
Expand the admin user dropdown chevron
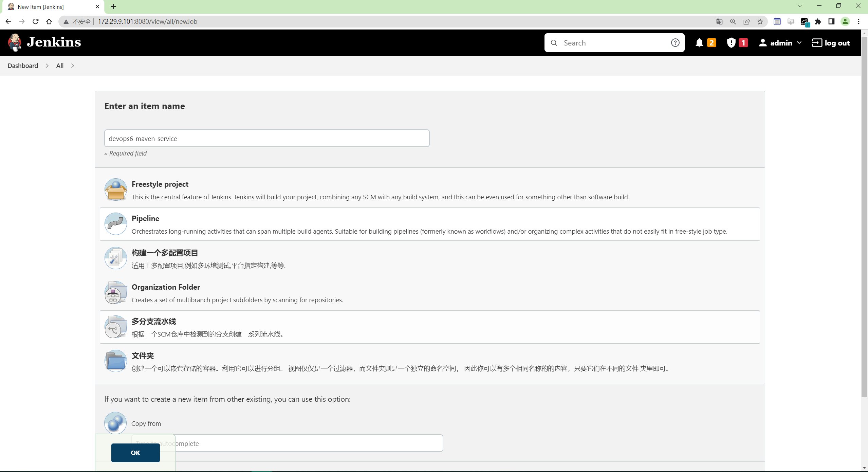click(x=799, y=43)
